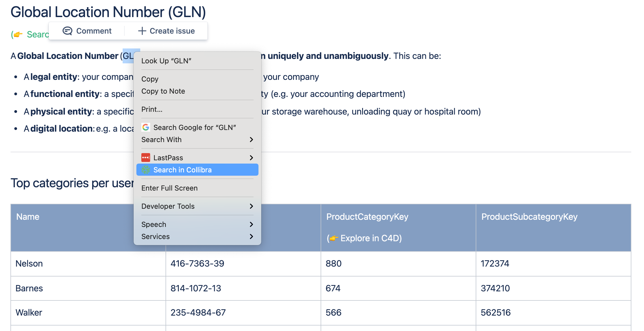Choose Search Google for "GLN"

(x=195, y=127)
